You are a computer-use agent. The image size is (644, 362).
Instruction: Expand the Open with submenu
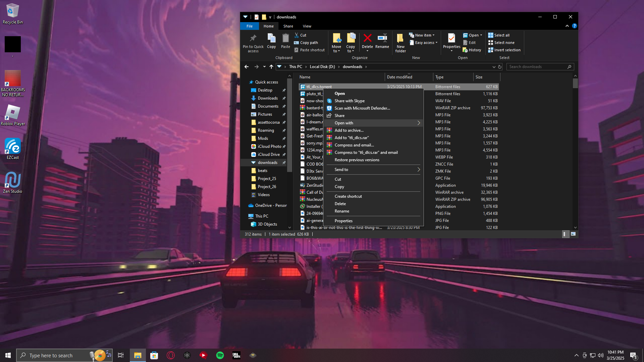(373, 123)
